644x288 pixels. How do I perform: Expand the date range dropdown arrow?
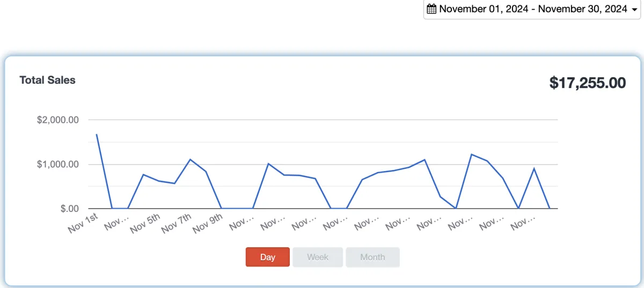click(x=634, y=9)
